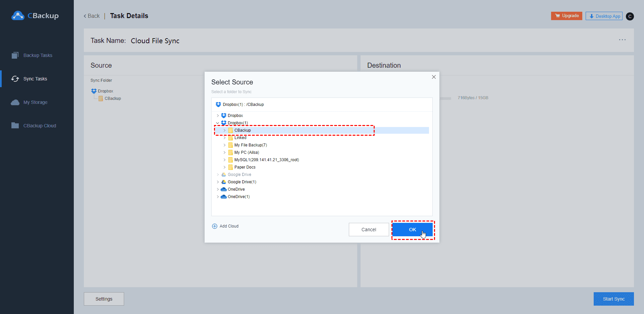644x314 pixels.
Task: Expand the Paper Docs folder node
Action: click(x=224, y=167)
